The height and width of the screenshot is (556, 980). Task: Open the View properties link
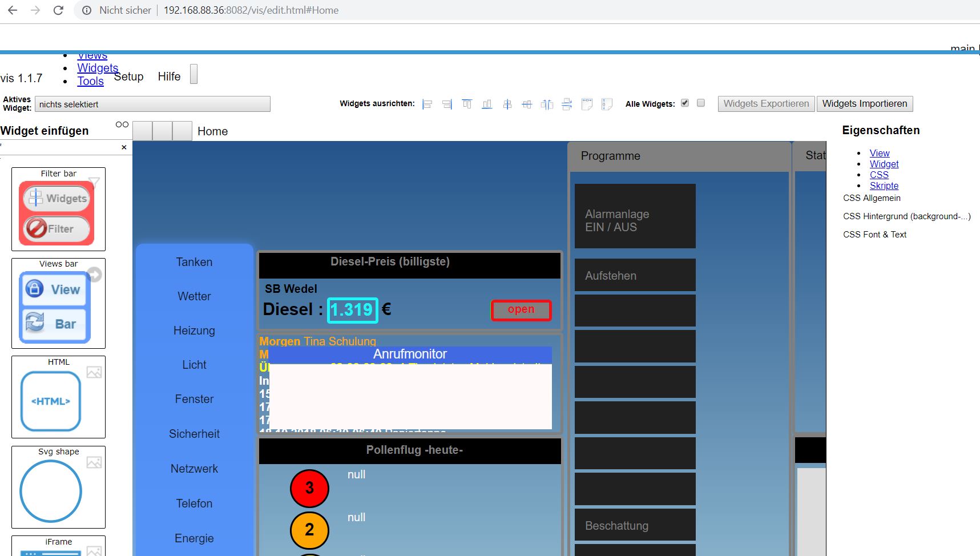click(880, 153)
